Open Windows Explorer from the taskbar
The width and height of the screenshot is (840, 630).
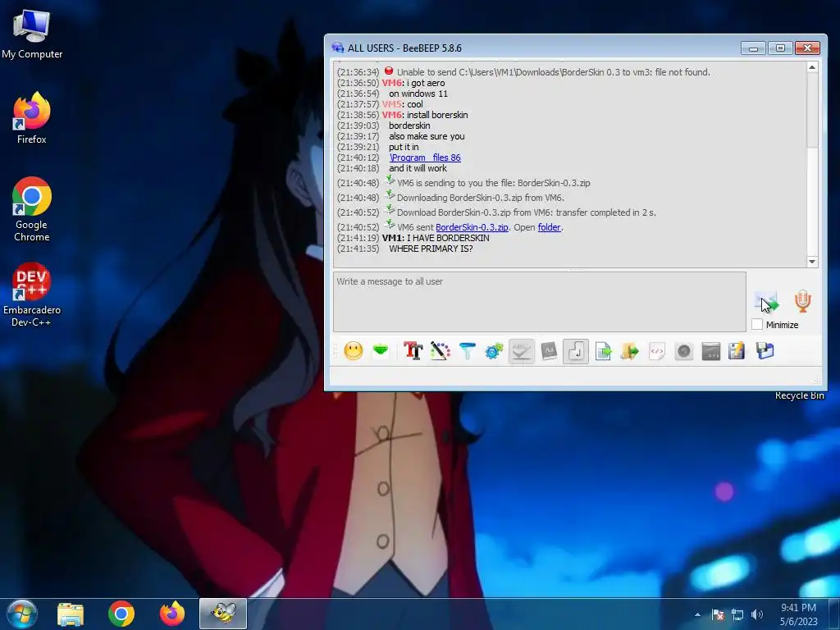pos(71,614)
